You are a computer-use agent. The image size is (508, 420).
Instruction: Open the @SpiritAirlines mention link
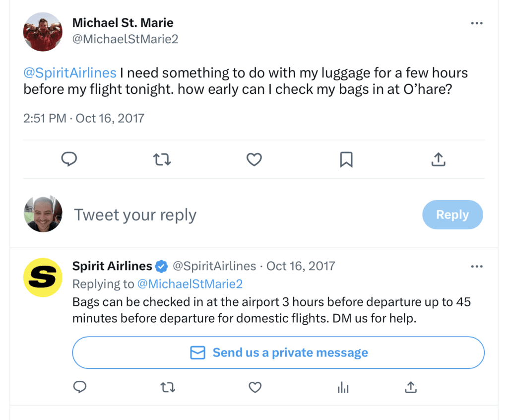(x=69, y=72)
